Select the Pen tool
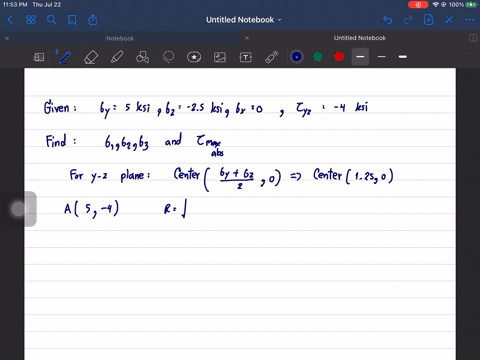The image size is (480, 360). pos(64,57)
